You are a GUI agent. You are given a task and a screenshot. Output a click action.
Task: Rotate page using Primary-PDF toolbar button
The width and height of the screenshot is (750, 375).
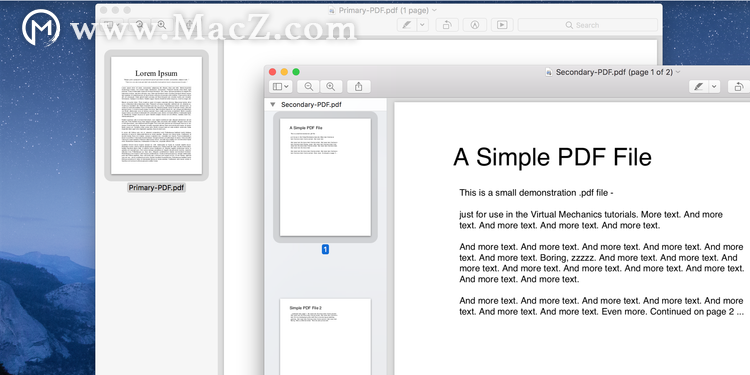(447, 25)
